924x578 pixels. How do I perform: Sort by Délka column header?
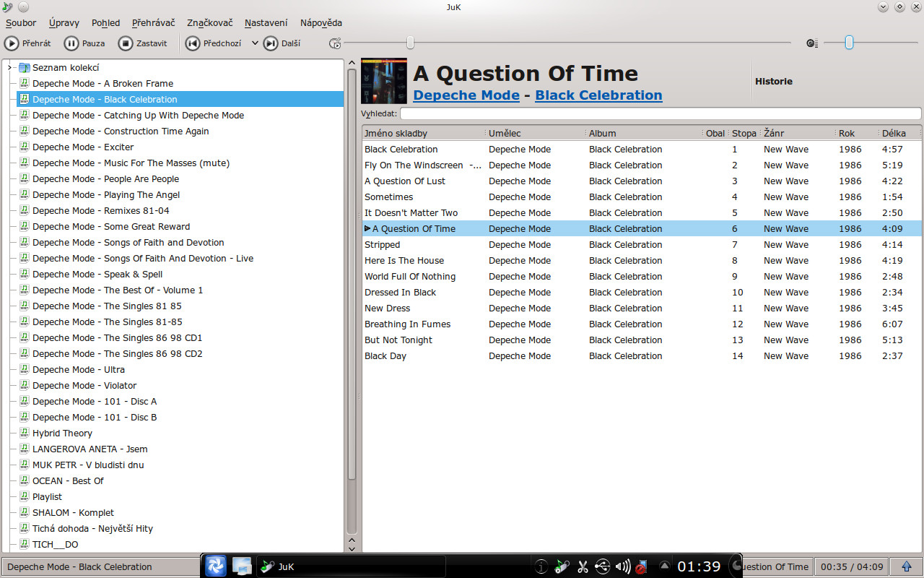[x=900, y=133]
